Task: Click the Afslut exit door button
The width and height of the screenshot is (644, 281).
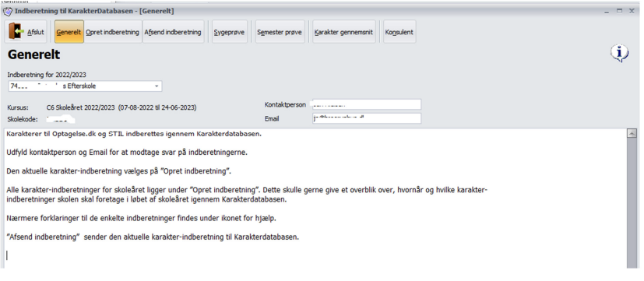Action: [x=26, y=32]
